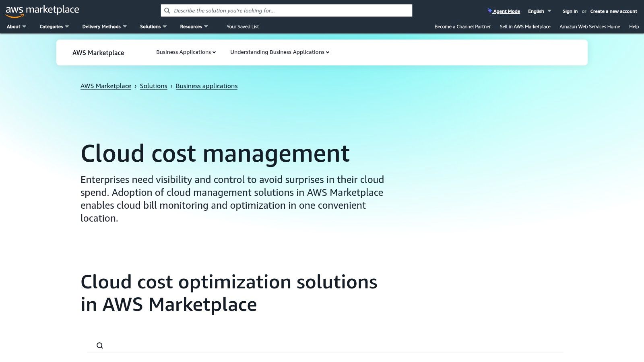This screenshot has width=644, height=362.
Task: Click the search magnifier icon in top bar
Action: (x=167, y=10)
